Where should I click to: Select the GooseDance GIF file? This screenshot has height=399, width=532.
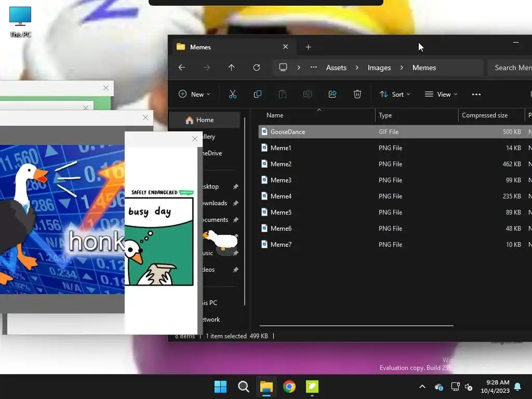point(395,131)
